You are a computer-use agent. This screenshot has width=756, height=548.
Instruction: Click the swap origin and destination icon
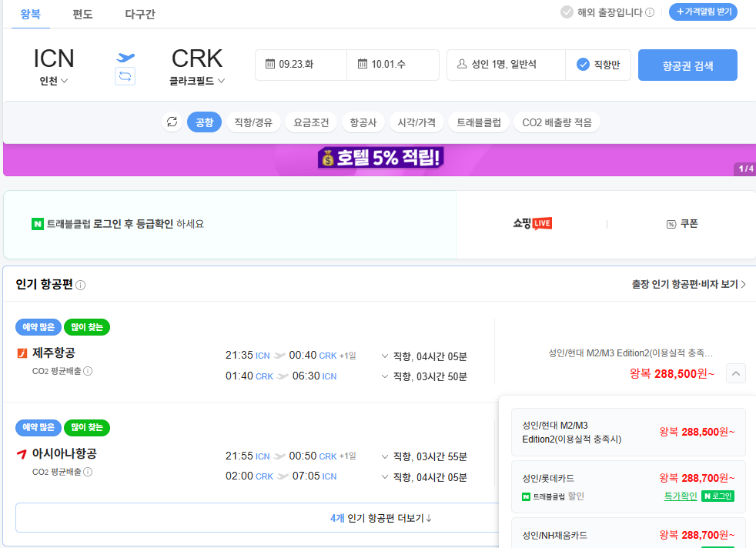(125, 76)
